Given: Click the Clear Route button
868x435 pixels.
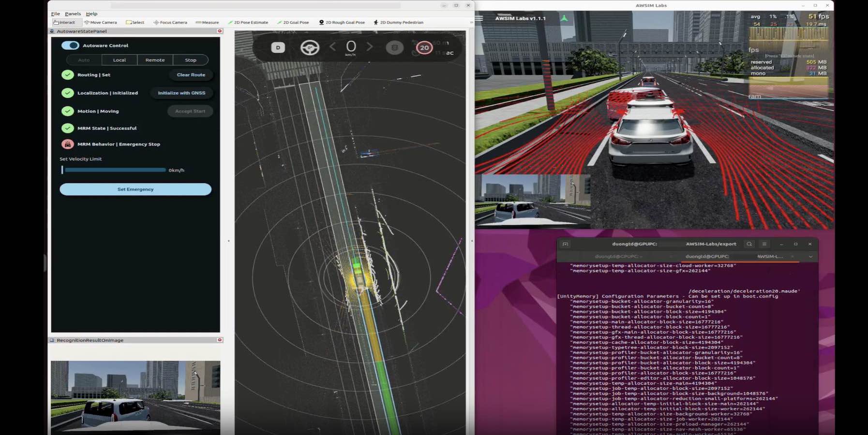Looking at the screenshot, I should (191, 75).
